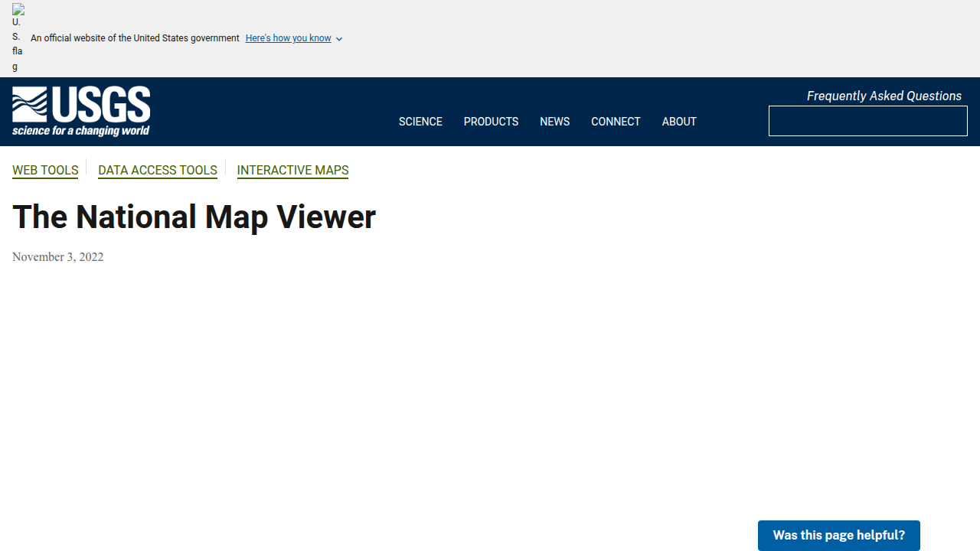Select 'The National Map Viewer' heading
980x551 pixels.
pyautogui.click(x=194, y=217)
